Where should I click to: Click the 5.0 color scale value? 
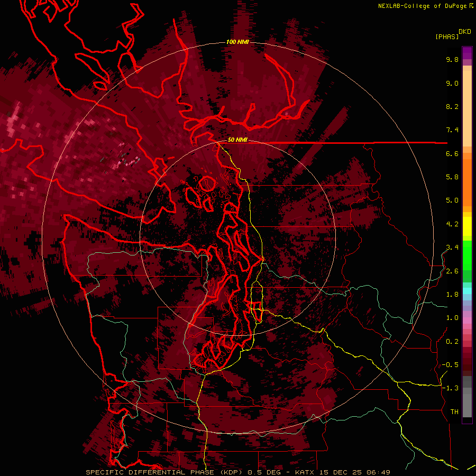452,200
